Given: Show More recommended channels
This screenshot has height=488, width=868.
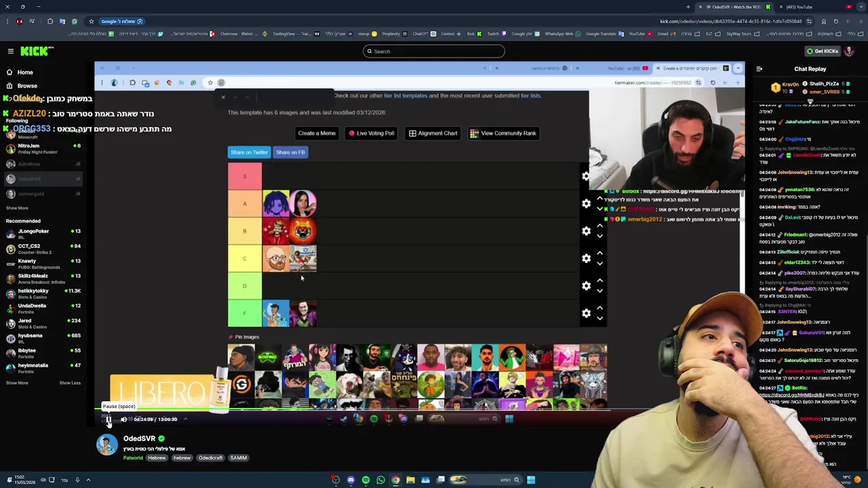Looking at the screenshot, I should (17, 383).
